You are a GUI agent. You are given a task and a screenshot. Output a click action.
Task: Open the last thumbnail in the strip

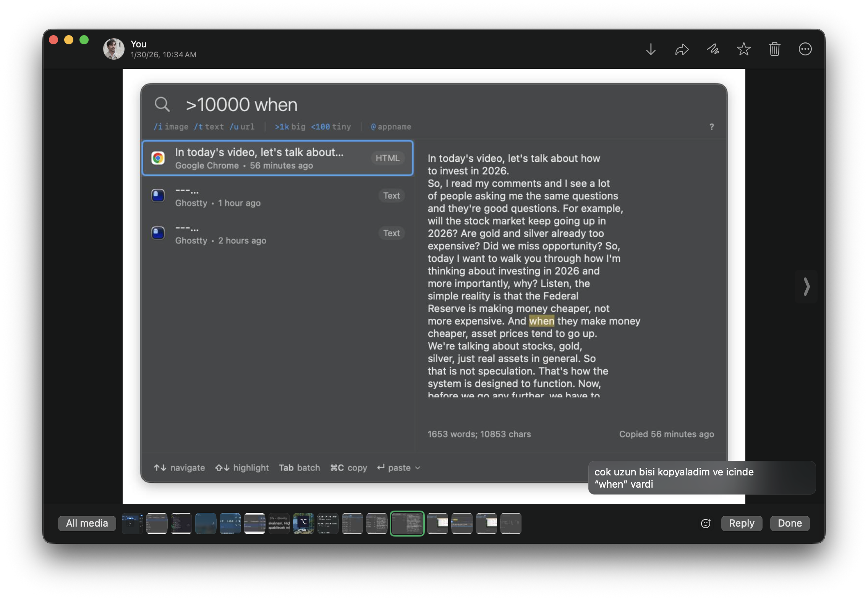(510, 523)
